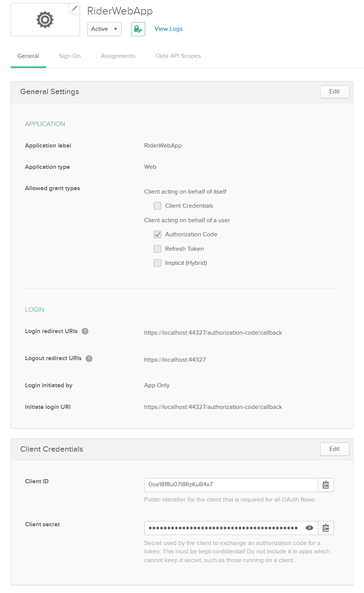Enable the Implicit (Hybrid) checkbox
364x593 pixels.
[157, 263]
